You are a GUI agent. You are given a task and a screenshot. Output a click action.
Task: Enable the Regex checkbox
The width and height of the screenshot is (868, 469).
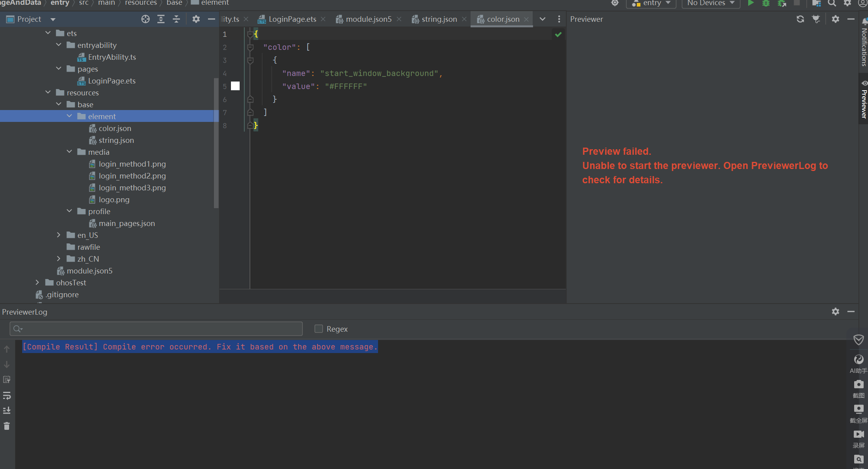tap(319, 329)
